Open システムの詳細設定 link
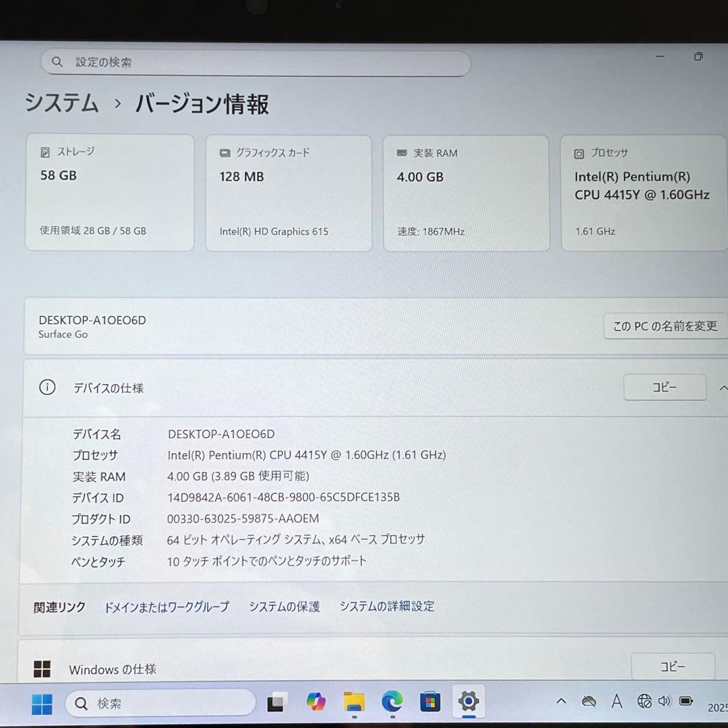Viewport: 728px width, 728px height. (x=387, y=606)
